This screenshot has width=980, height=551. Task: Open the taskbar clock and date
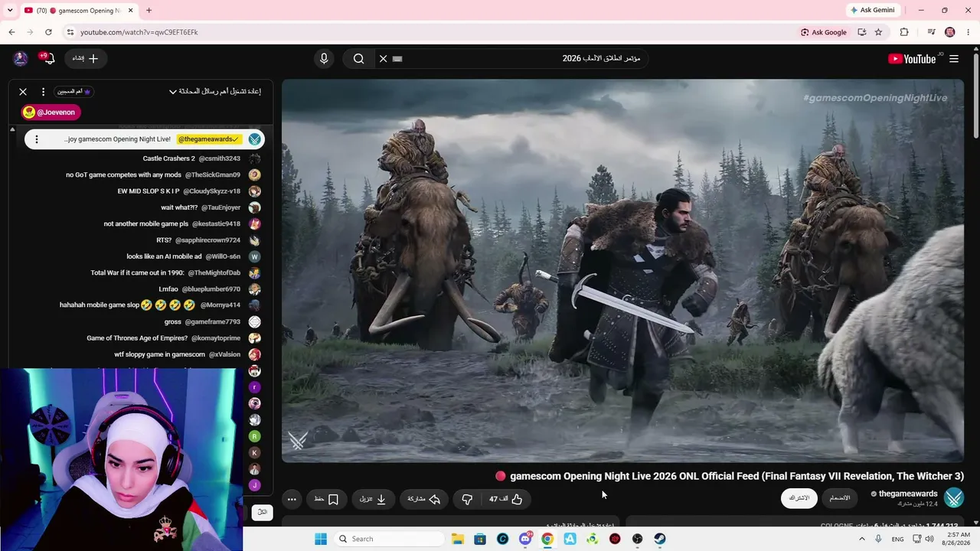point(955,539)
